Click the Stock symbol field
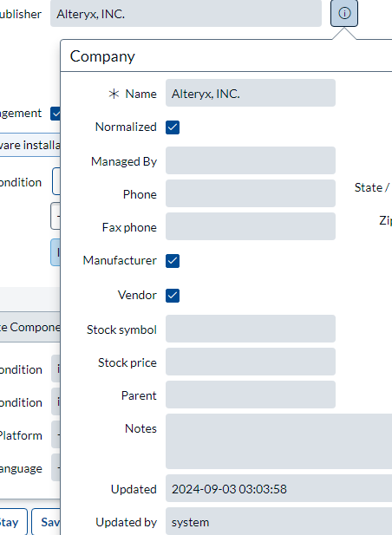 (x=251, y=329)
